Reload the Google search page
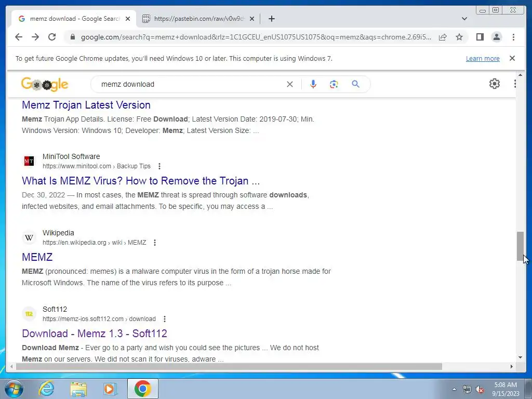 point(52,37)
